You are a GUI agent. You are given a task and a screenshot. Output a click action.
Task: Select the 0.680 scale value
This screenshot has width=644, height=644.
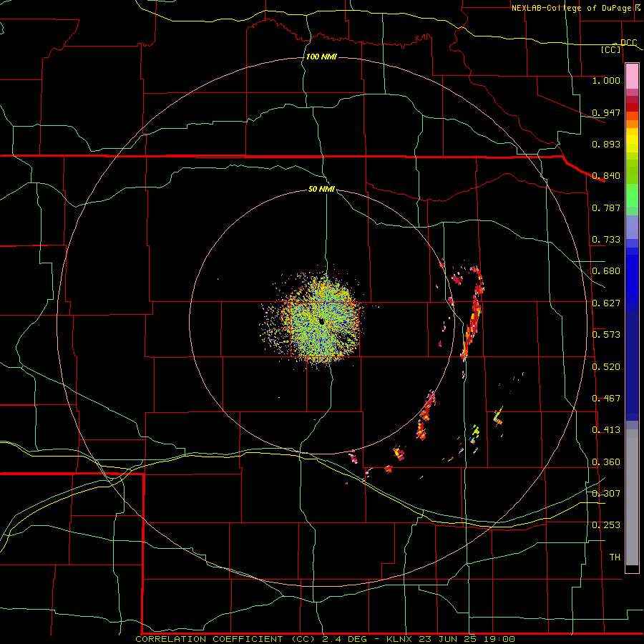(606, 271)
